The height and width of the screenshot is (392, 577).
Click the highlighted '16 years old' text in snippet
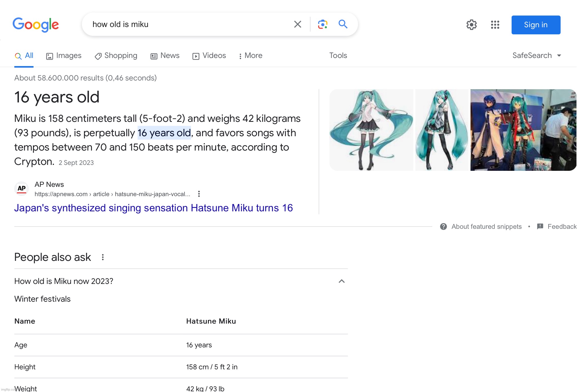(164, 133)
